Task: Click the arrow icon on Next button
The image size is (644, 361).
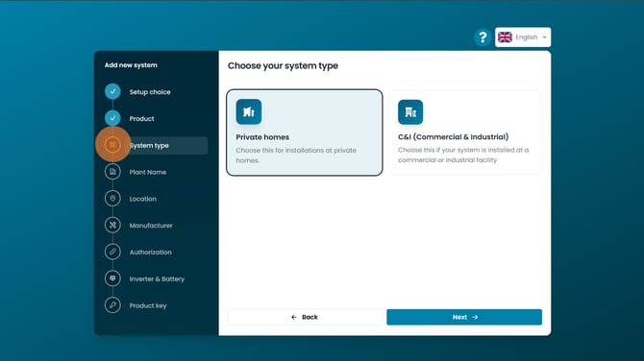Action: pyautogui.click(x=475, y=317)
